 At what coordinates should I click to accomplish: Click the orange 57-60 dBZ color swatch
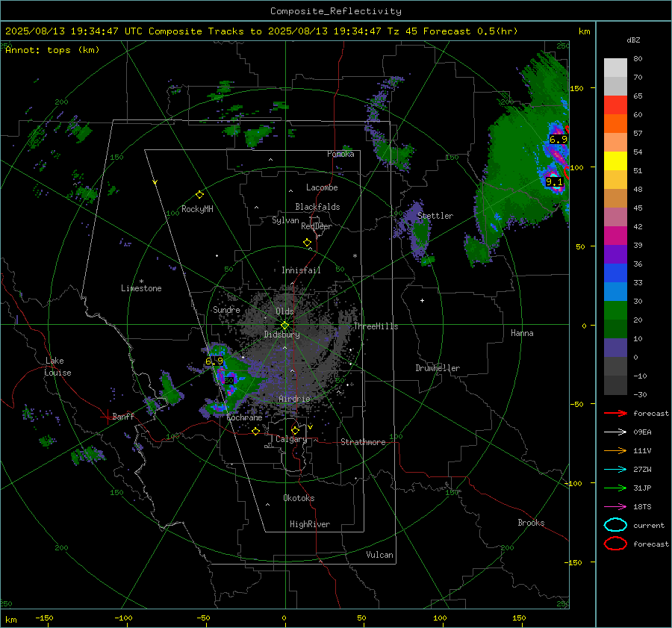pyautogui.click(x=615, y=124)
